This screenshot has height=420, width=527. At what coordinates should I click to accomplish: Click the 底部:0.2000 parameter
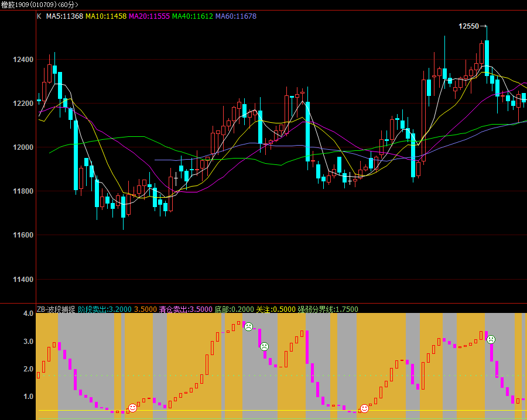pyautogui.click(x=235, y=309)
